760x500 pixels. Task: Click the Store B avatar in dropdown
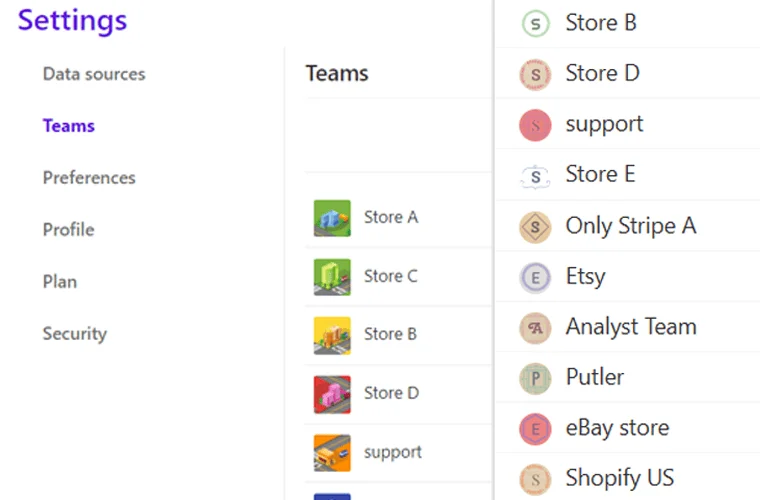pyautogui.click(x=535, y=24)
